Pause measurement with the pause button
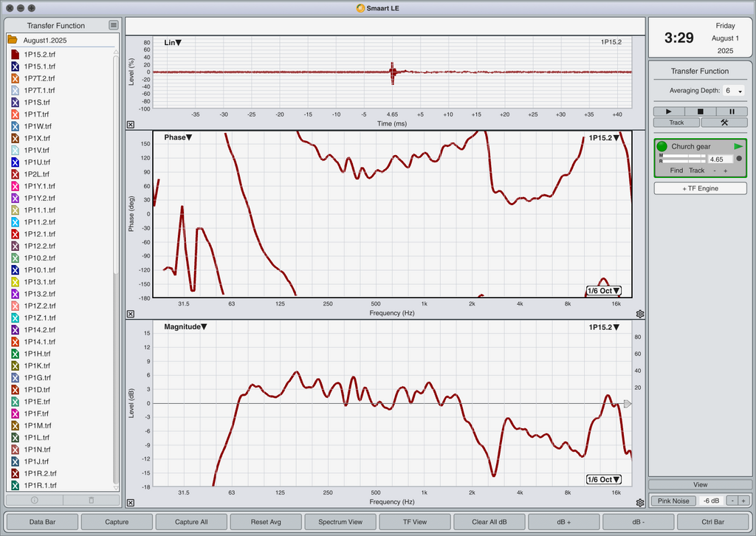Image resolution: width=756 pixels, height=536 pixels. click(x=732, y=111)
